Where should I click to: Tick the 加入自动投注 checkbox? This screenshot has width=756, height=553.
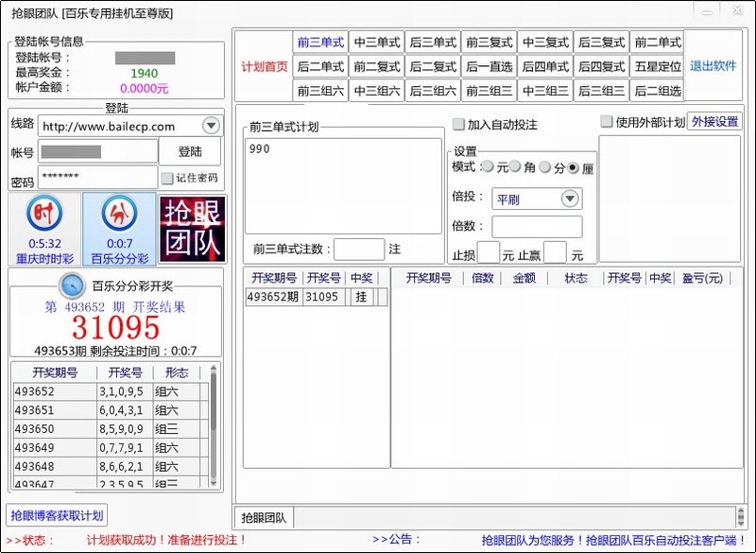(x=459, y=125)
